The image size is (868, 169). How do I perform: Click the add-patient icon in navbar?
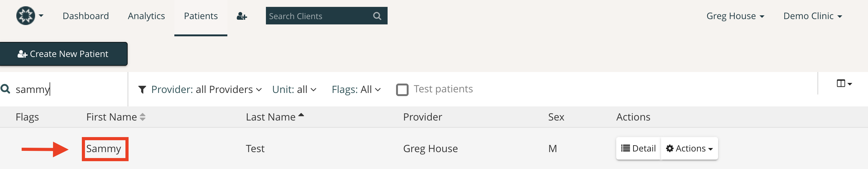tap(242, 16)
